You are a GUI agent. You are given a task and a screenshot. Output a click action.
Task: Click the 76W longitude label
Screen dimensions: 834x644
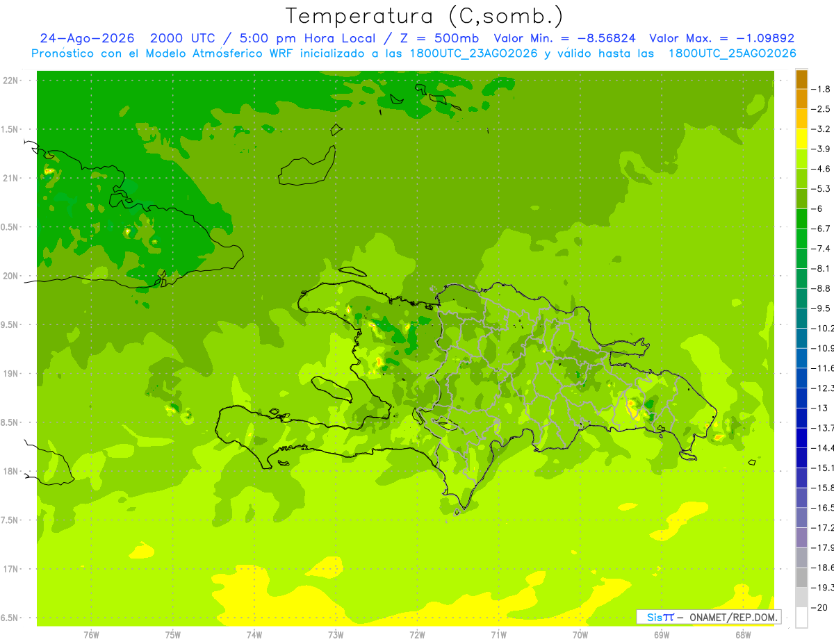91,634
